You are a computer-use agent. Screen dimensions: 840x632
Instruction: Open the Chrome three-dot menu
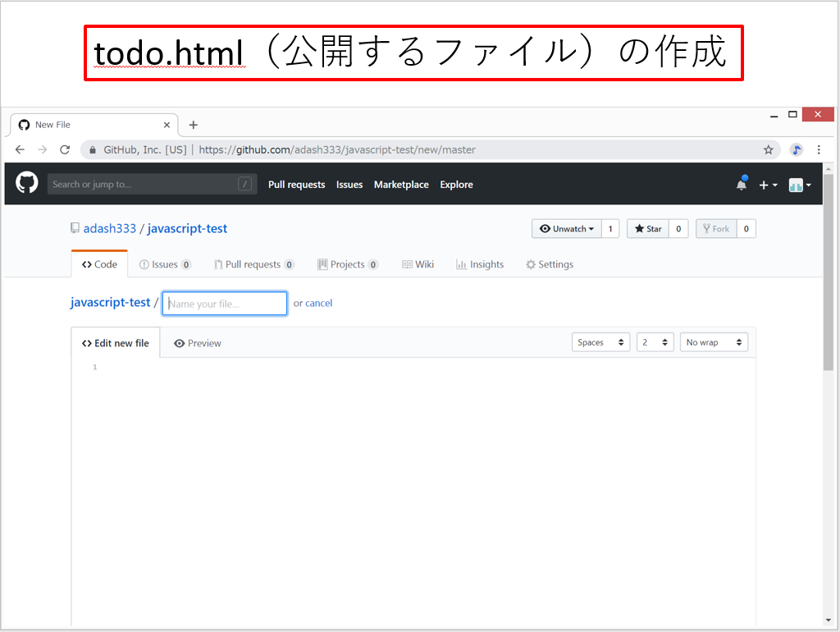(819, 150)
